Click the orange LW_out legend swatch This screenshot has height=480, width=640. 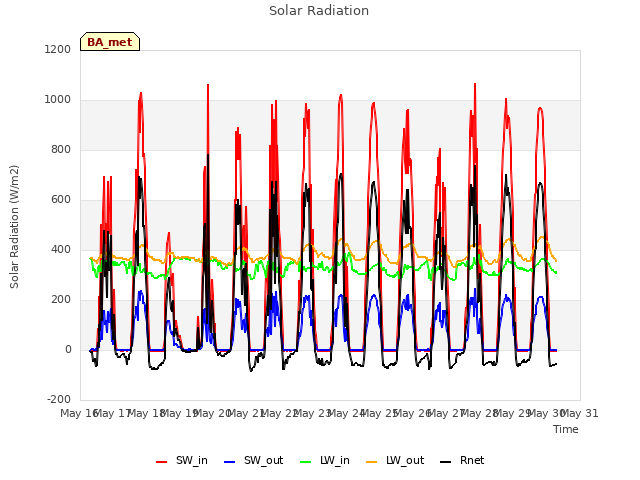click(372, 462)
